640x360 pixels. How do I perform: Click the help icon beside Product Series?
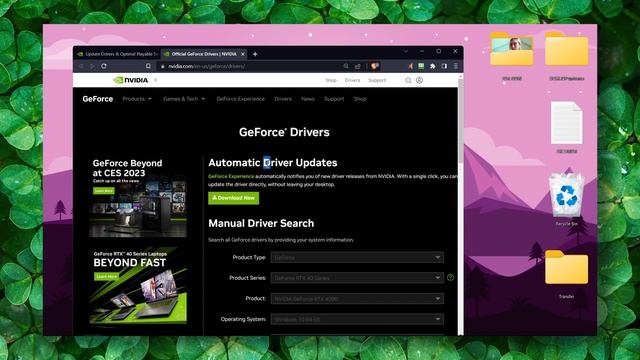(450, 278)
